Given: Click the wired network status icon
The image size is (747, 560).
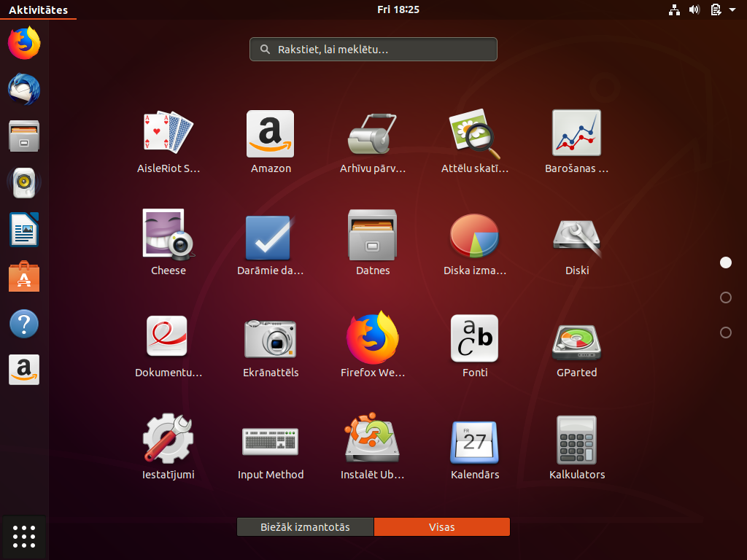Looking at the screenshot, I should (x=674, y=9).
